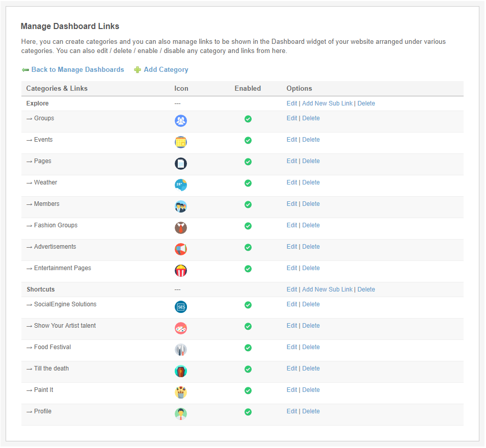Click the Groups link icon
The image size is (486, 448).
point(180,121)
